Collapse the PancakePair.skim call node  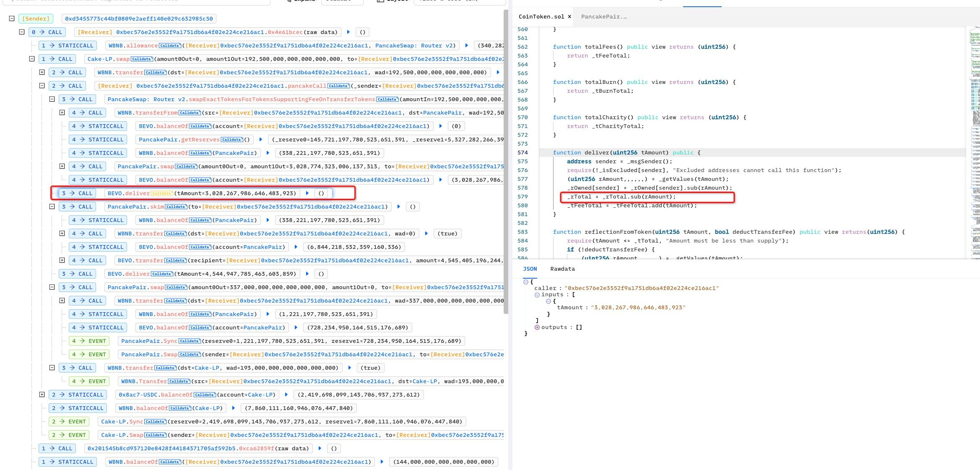pyautogui.click(x=52, y=206)
